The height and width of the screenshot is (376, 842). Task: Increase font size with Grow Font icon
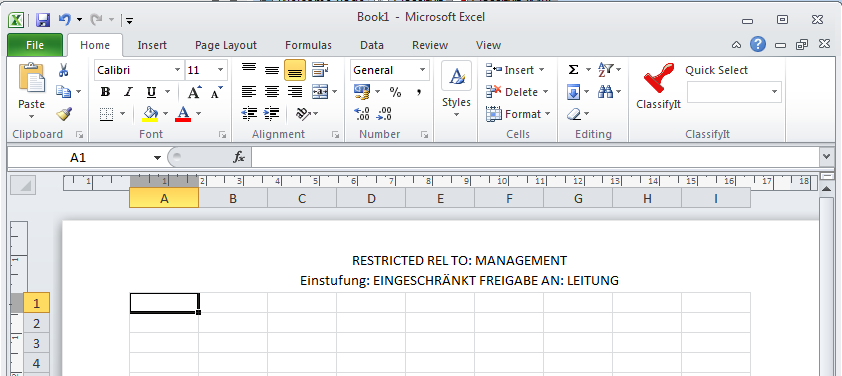click(194, 92)
